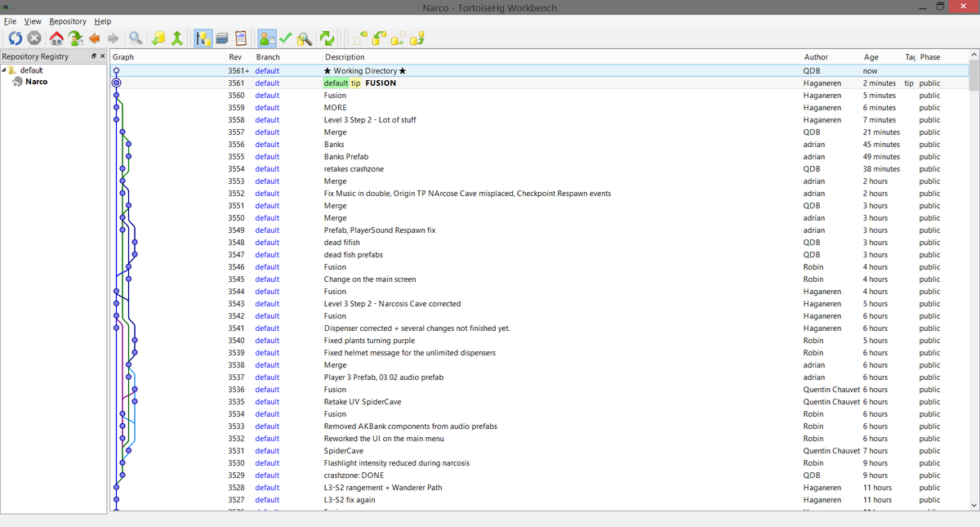
Task: Click the Refresh repository toolbar icon
Action: tap(16, 38)
